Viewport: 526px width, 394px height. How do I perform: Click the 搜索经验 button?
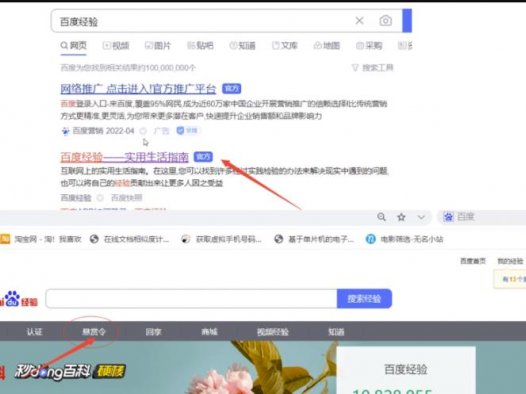point(364,298)
